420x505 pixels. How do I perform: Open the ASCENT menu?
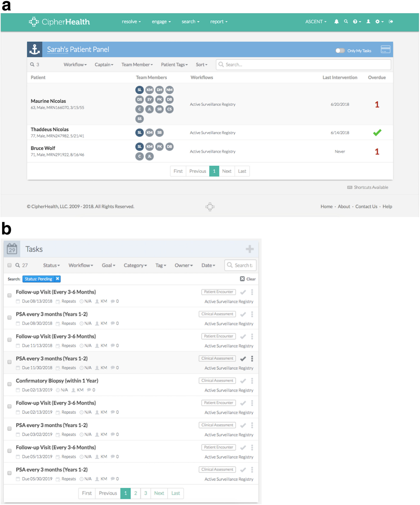(316, 22)
